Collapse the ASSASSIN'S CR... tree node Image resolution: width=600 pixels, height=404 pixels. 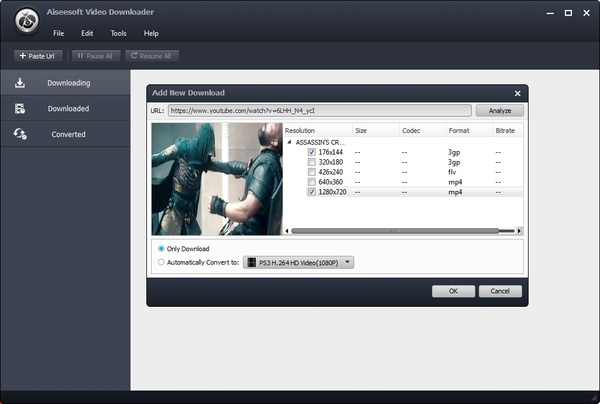pos(289,142)
